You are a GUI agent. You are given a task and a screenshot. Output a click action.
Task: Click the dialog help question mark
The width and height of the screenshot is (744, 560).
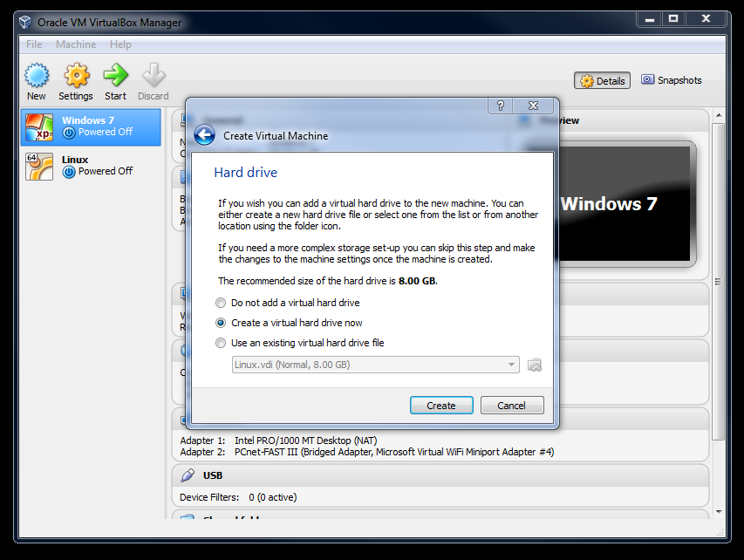[500, 106]
